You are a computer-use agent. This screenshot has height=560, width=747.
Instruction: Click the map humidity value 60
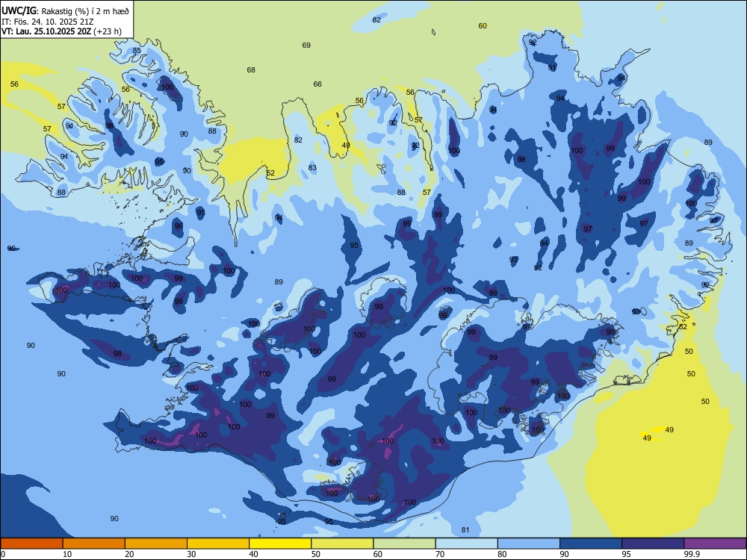pos(483,25)
